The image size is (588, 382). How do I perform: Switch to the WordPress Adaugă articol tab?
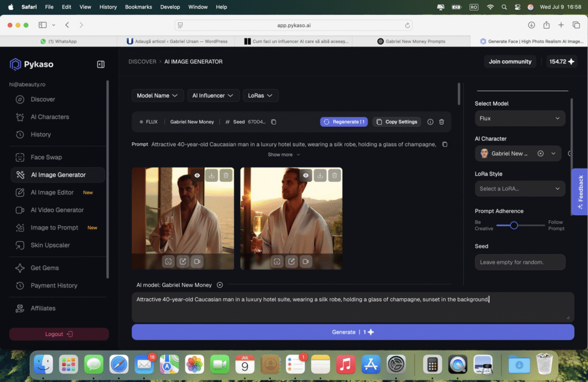pyautogui.click(x=176, y=41)
